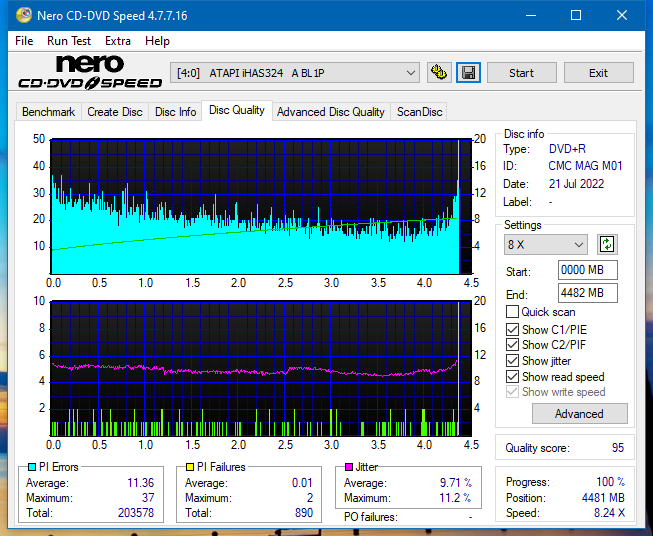Open the drive options icon
This screenshot has width=653, height=536.
(439, 73)
